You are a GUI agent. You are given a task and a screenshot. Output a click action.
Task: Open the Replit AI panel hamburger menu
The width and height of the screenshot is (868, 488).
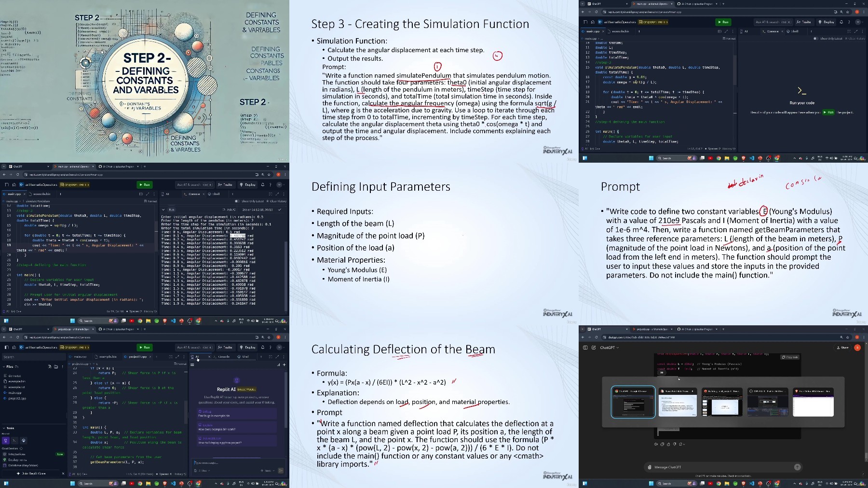(192, 365)
